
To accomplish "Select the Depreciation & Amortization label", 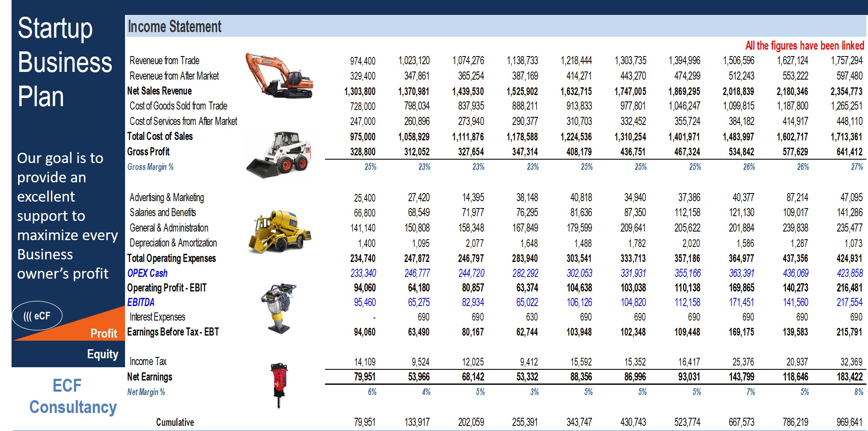I will tap(173, 243).
